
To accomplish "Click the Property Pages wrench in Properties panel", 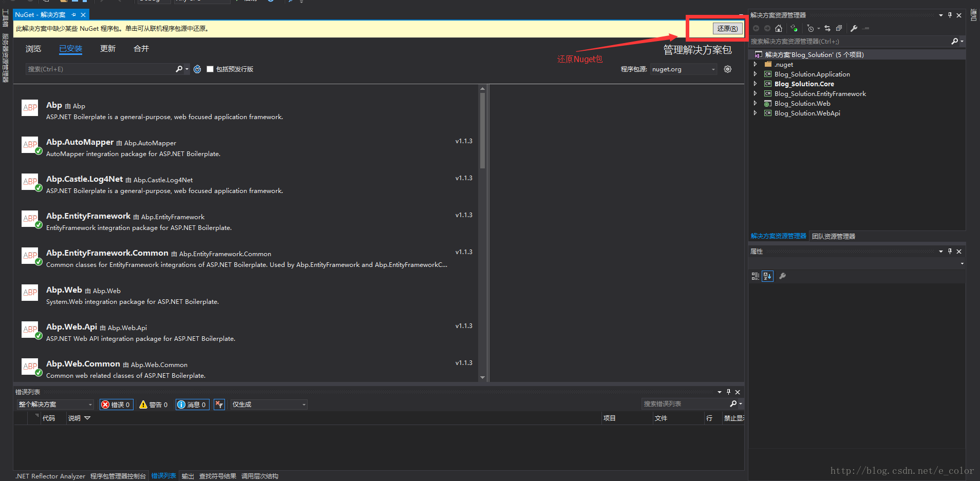I will [783, 276].
